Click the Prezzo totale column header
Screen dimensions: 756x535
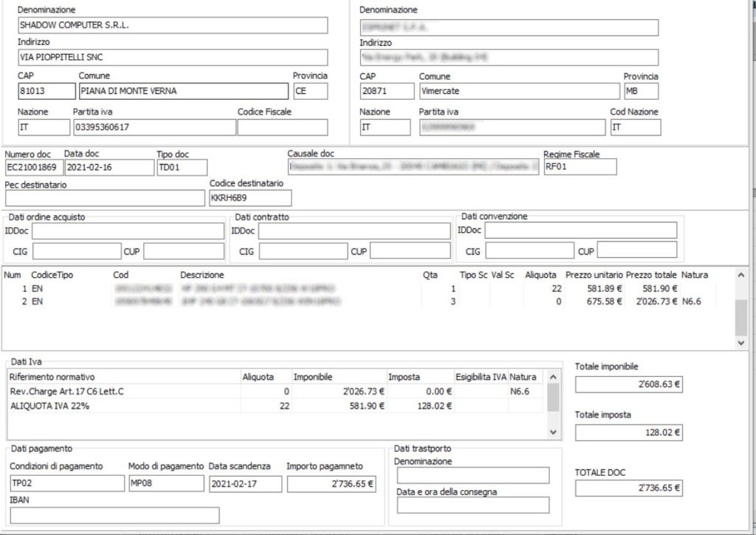[x=651, y=275]
